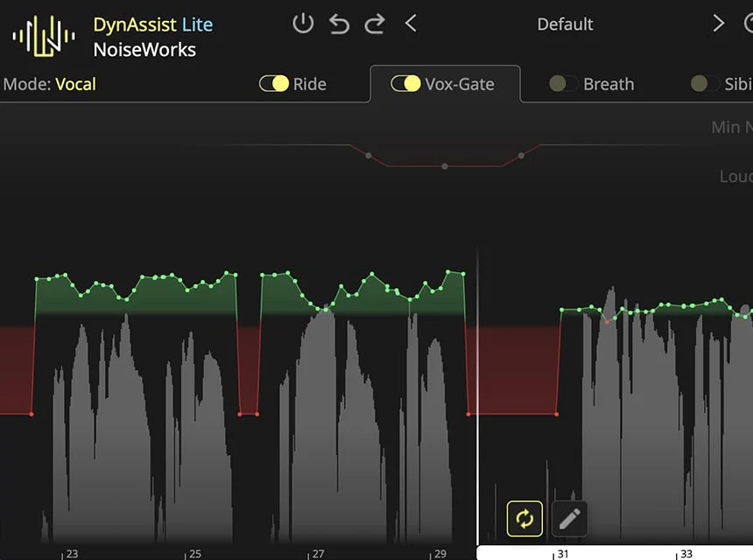Click the redo arrow icon
This screenshot has width=753, height=560.
tap(375, 24)
